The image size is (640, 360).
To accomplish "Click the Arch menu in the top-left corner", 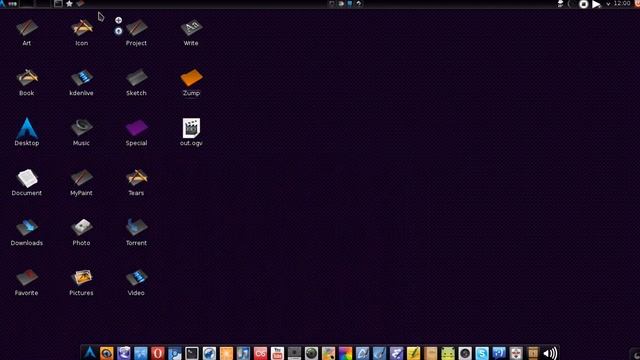I will [x=2, y=4].
